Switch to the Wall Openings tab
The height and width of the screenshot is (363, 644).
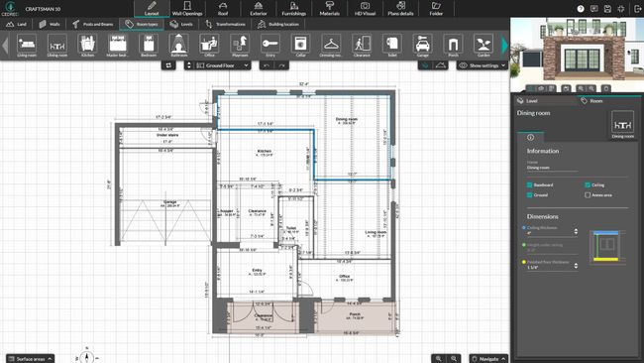tap(187, 9)
